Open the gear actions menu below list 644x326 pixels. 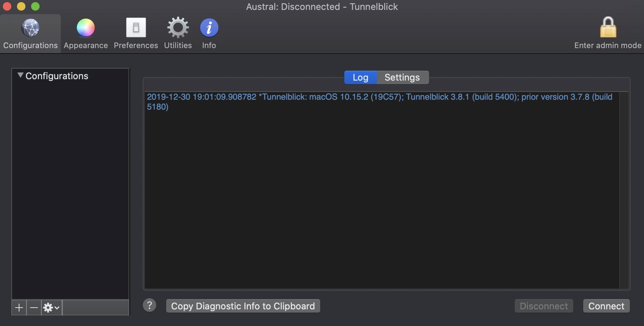coord(52,308)
